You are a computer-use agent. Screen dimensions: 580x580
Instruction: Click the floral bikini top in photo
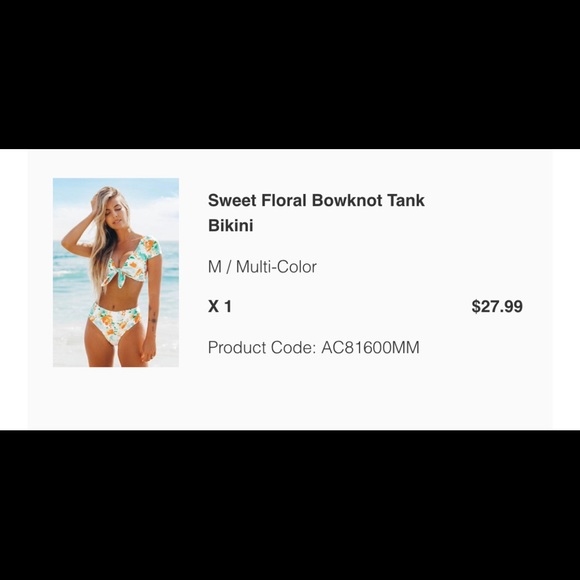(132, 262)
